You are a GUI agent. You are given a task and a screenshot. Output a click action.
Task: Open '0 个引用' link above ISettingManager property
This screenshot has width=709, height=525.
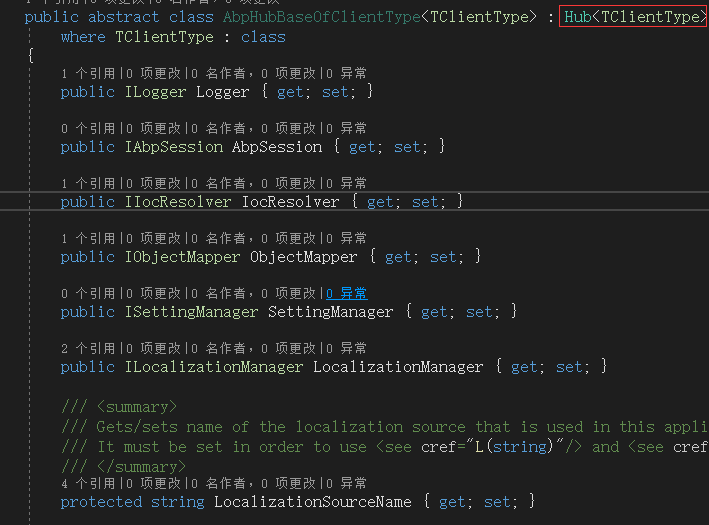tap(88, 293)
